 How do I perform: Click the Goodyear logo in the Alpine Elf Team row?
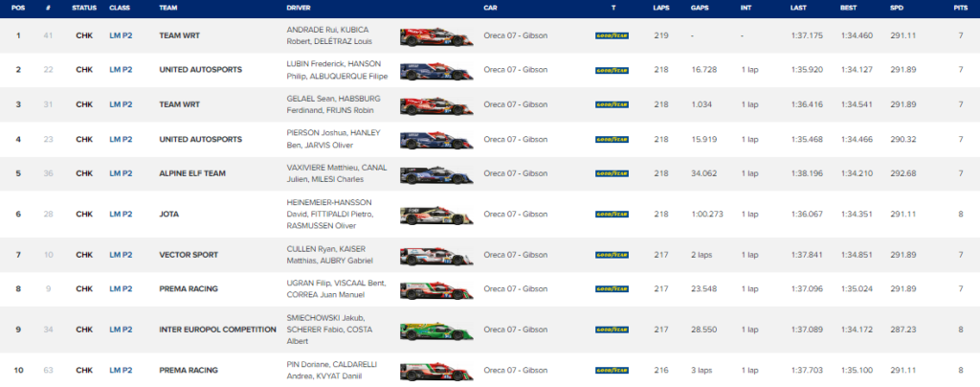pyautogui.click(x=612, y=173)
